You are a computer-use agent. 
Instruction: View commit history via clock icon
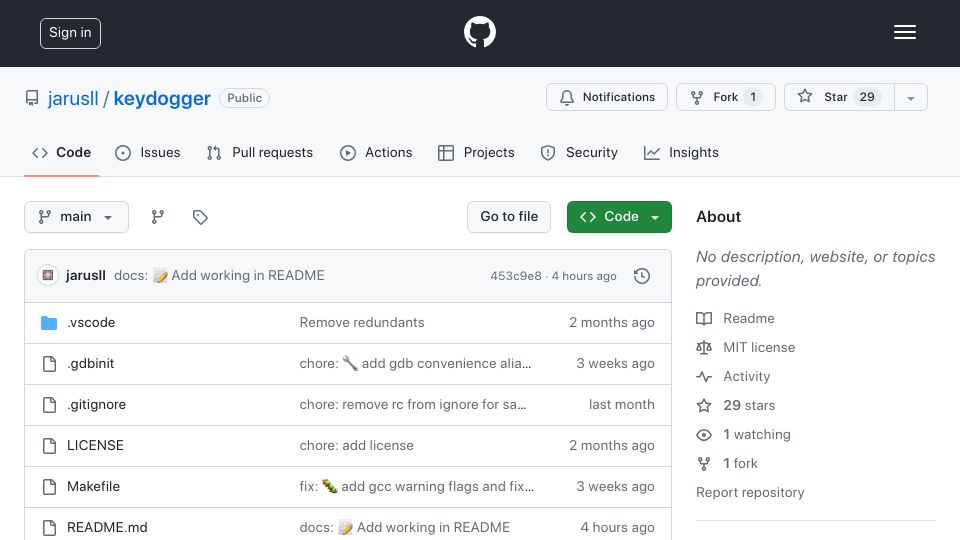(x=642, y=276)
